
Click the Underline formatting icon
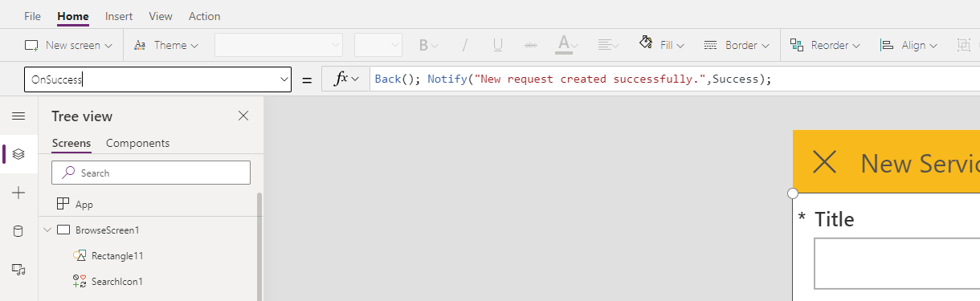(497, 45)
